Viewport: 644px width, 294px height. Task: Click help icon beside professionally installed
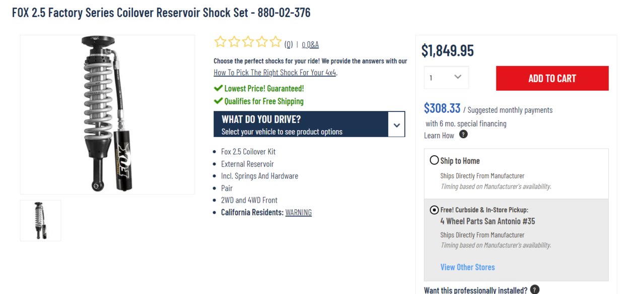click(x=535, y=289)
